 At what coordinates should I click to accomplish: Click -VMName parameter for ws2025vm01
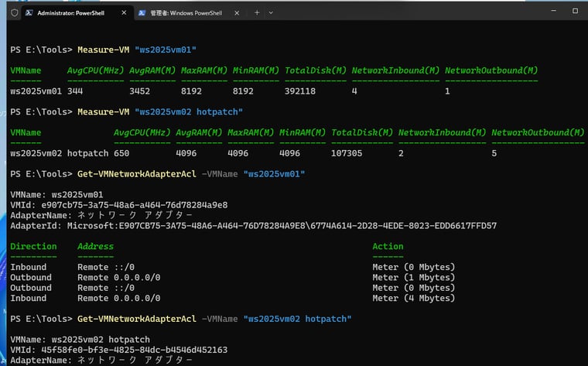coord(220,174)
